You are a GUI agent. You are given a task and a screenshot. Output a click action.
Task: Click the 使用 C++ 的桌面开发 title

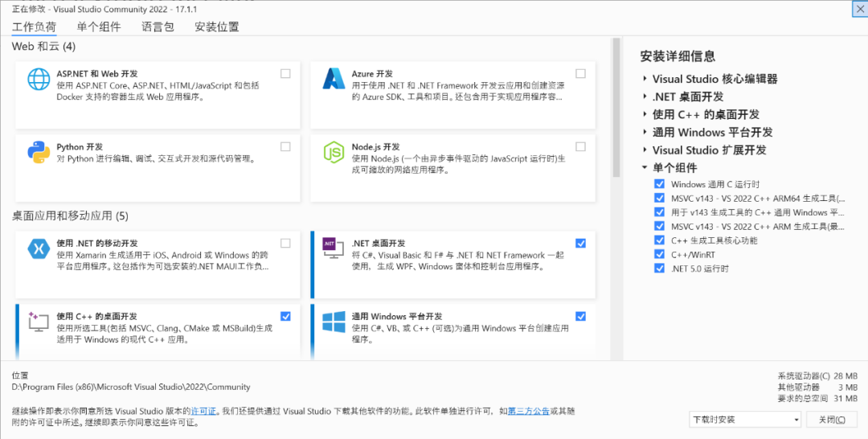point(97,316)
